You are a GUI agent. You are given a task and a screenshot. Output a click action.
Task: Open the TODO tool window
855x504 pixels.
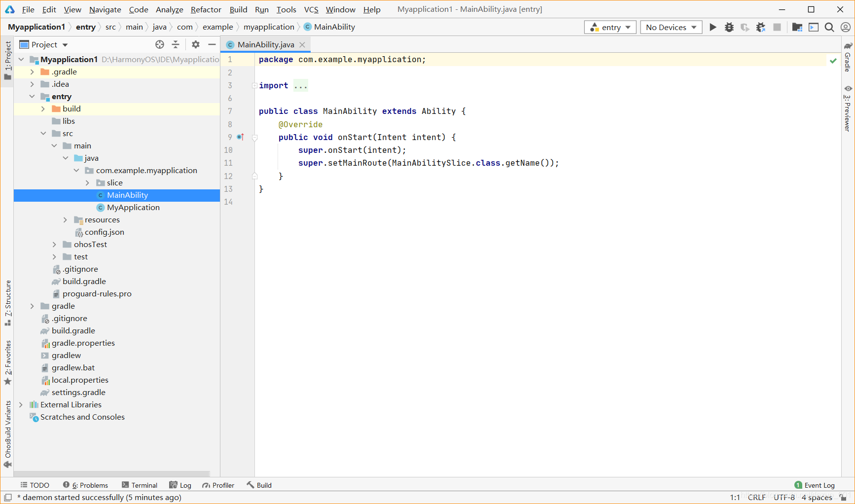tap(35, 485)
